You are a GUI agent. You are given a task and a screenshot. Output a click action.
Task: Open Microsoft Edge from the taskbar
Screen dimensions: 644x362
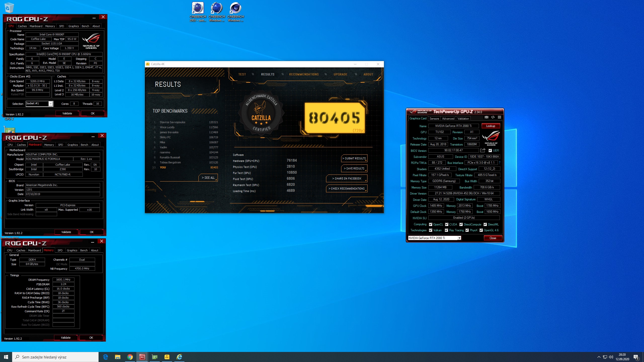(105, 357)
